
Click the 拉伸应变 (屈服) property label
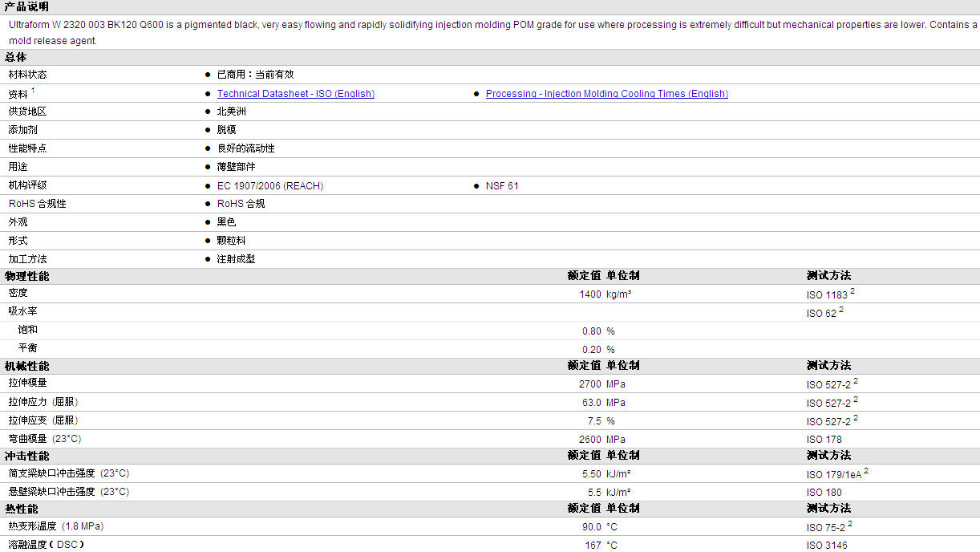tap(43, 420)
